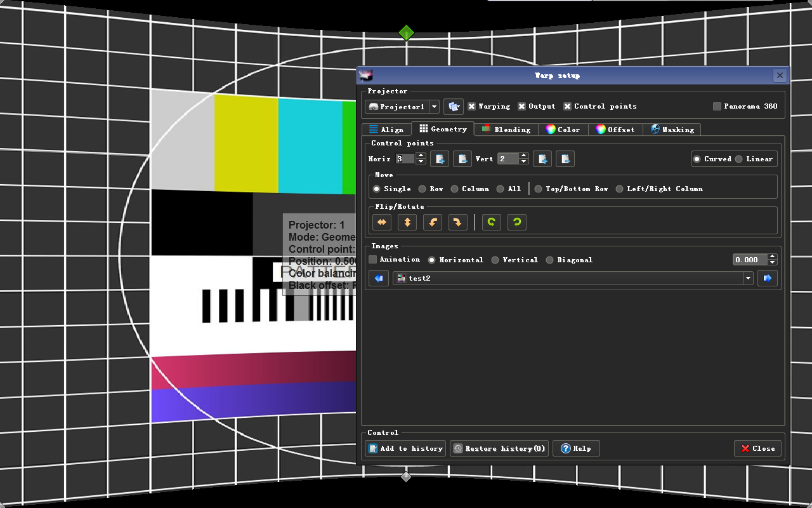Disable the Warping checkbox
The height and width of the screenshot is (508, 812).
471,107
